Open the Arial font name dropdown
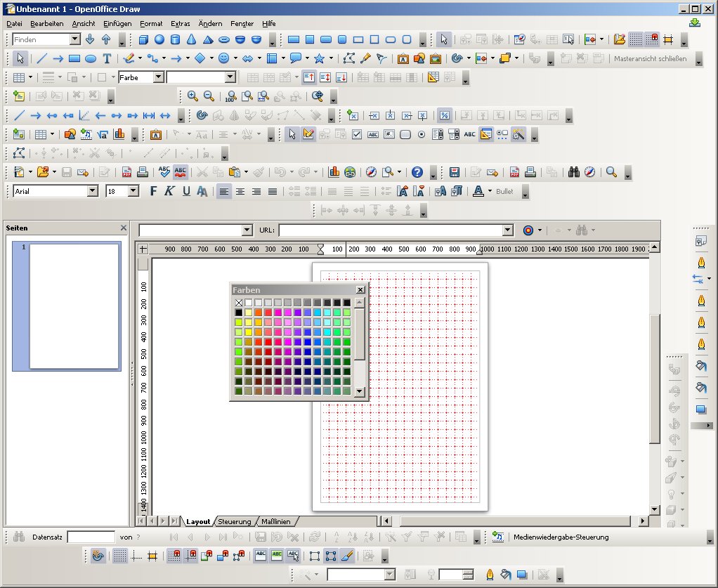718x588 pixels. coord(92,191)
